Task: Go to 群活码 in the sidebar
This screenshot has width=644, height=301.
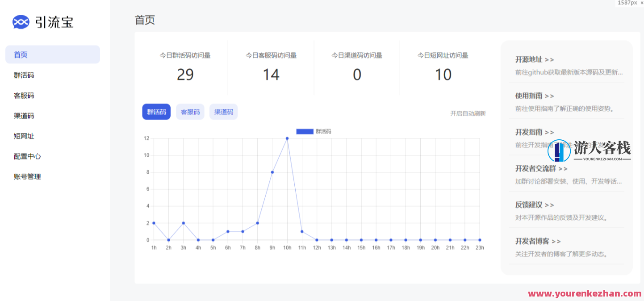Action: (24, 75)
